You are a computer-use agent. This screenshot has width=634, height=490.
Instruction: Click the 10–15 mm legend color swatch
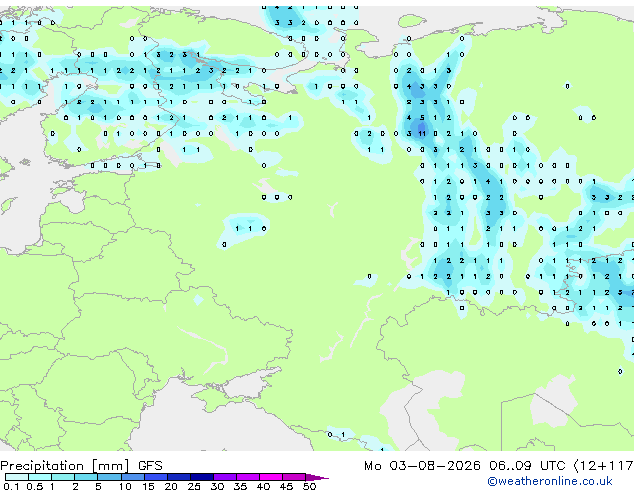pos(133,477)
